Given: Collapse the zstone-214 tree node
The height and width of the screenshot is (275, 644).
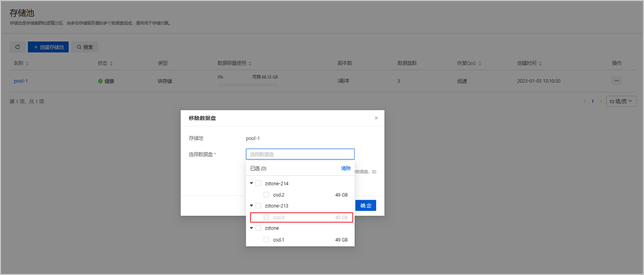Looking at the screenshot, I should coord(251,183).
